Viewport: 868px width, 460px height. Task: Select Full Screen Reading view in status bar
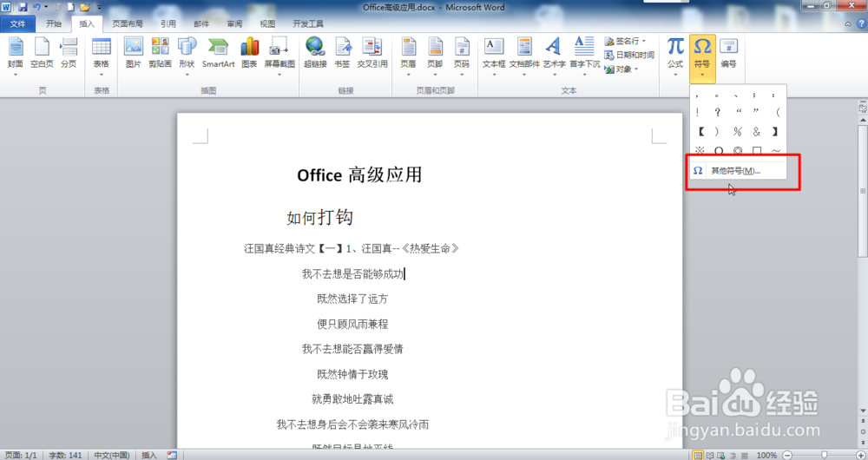pos(710,455)
